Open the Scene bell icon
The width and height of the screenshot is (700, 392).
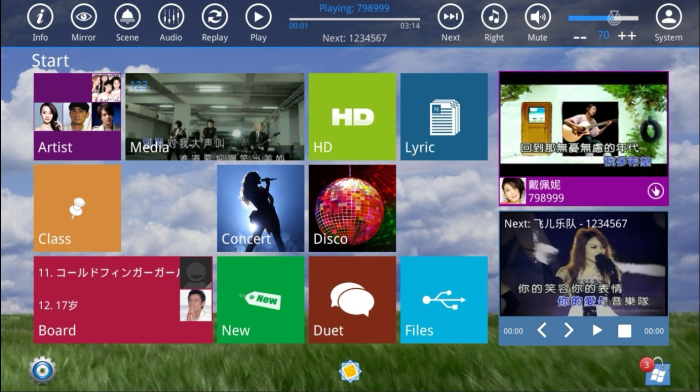(127, 17)
